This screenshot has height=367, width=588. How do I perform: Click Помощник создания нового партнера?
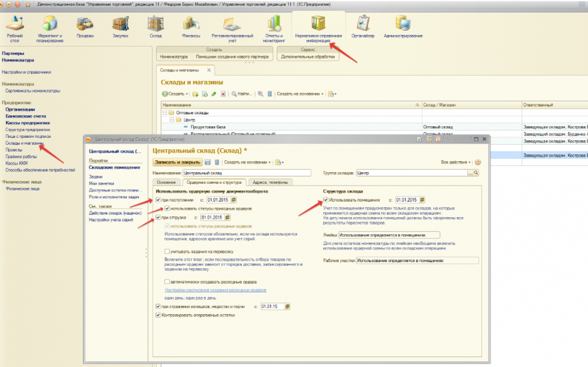232,57
